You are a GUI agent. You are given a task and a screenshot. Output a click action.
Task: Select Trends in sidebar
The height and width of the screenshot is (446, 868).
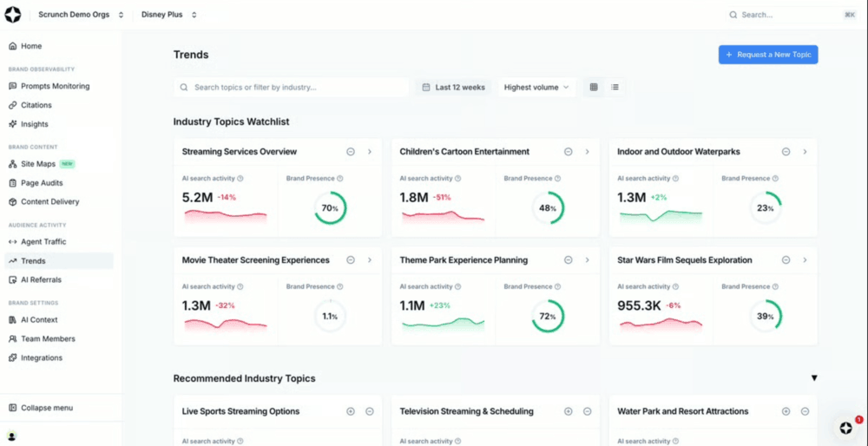click(59, 260)
